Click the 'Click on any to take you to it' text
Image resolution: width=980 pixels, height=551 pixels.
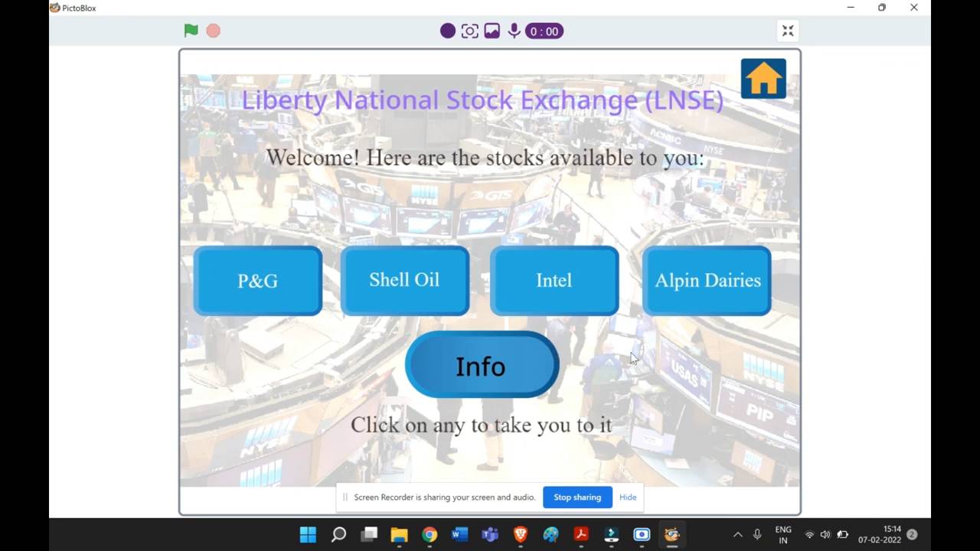[x=482, y=425]
